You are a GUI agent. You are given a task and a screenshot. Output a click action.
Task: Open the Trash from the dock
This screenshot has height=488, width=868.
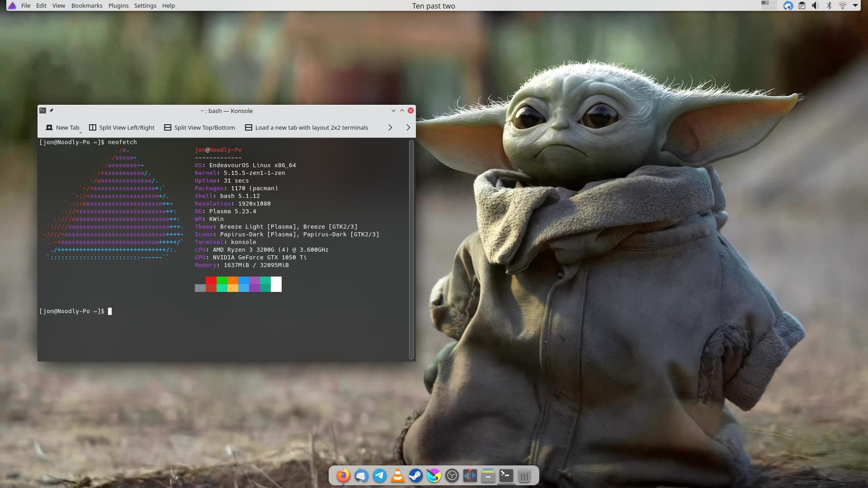pyautogui.click(x=524, y=475)
